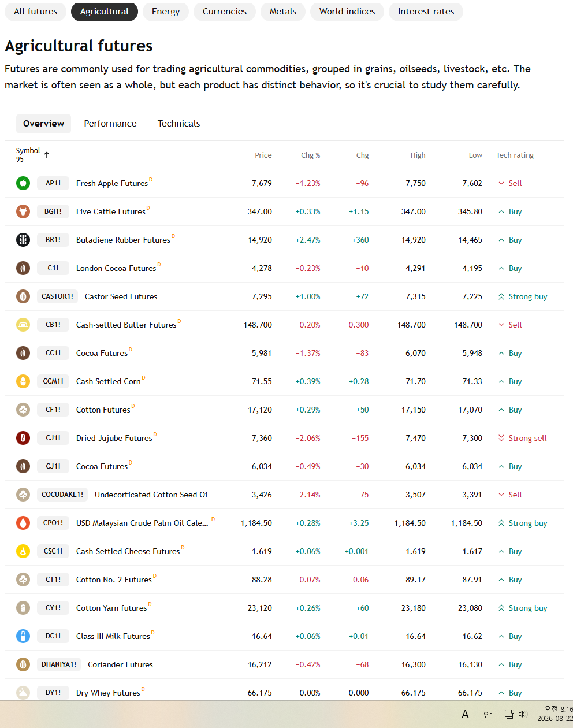Sort by the Tech rating column header
The image size is (573, 728).
(515, 155)
